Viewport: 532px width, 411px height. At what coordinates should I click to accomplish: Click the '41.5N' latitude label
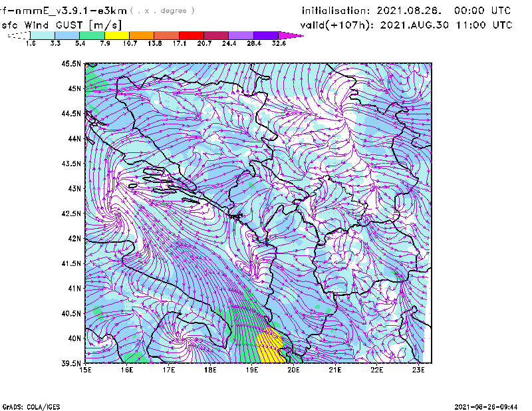tap(71, 263)
